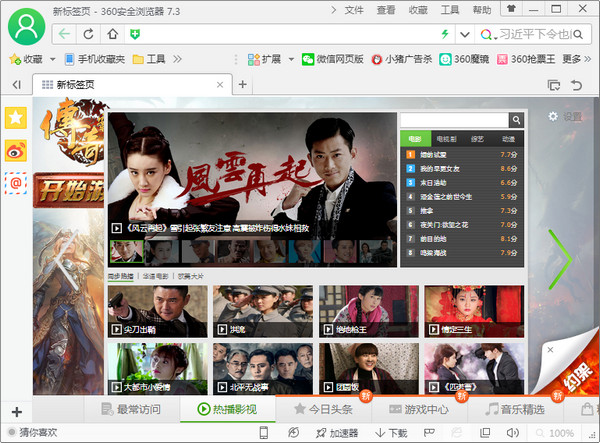Open home page via house icon

coord(112,34)
